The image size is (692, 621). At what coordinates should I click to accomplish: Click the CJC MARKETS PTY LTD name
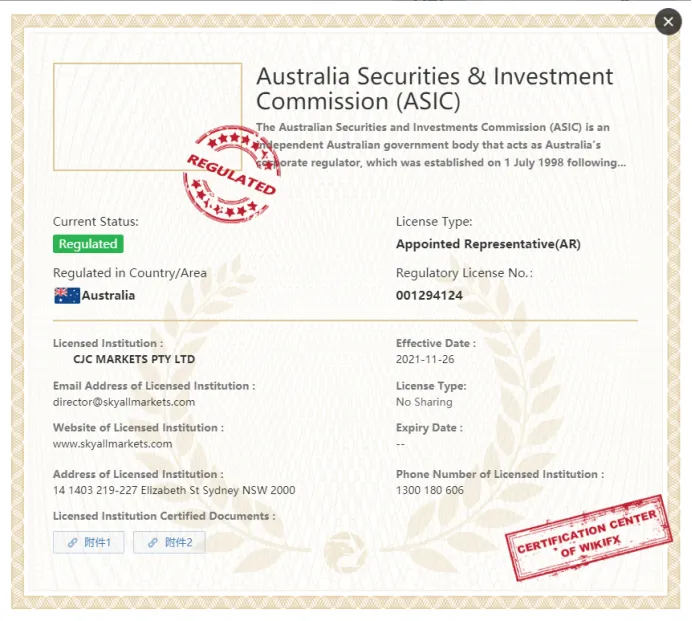134,359
